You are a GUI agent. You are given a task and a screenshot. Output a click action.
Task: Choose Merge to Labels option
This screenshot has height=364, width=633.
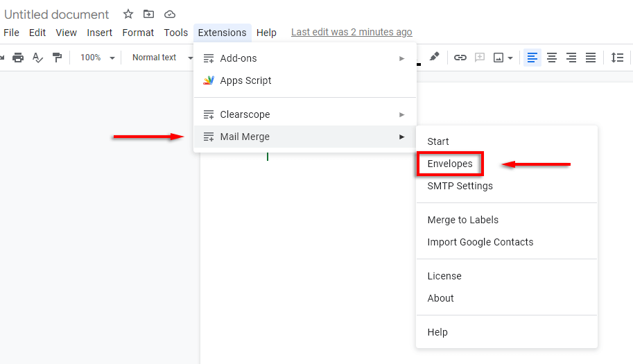click(x=463, y=220)
